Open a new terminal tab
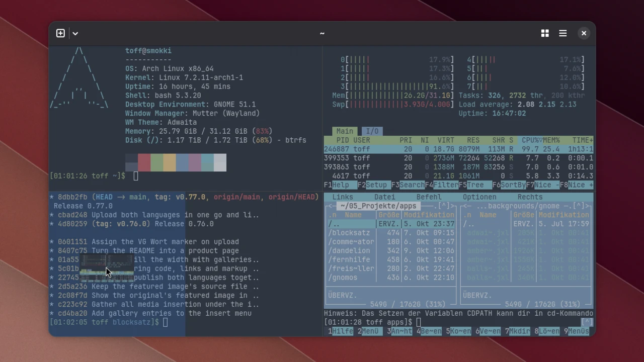Image resolution: width=644 pixels, height=362 pixels. [x=60, y=33]
